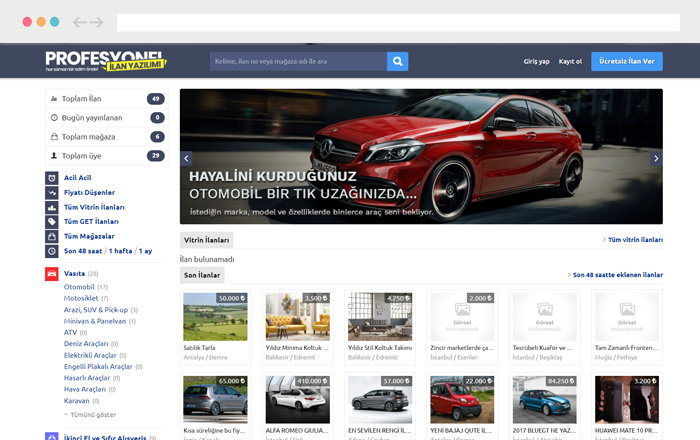Open the Fiyatı Düşenler link

89,192
